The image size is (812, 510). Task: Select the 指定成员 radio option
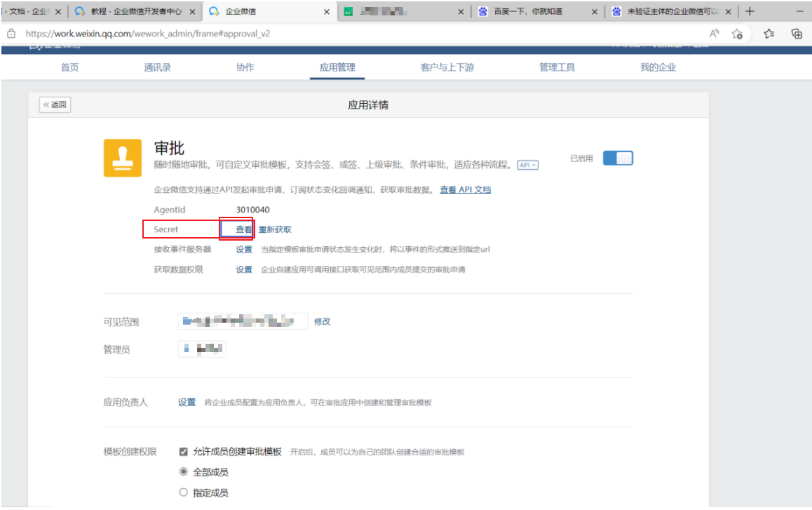(x=183, y=492)
